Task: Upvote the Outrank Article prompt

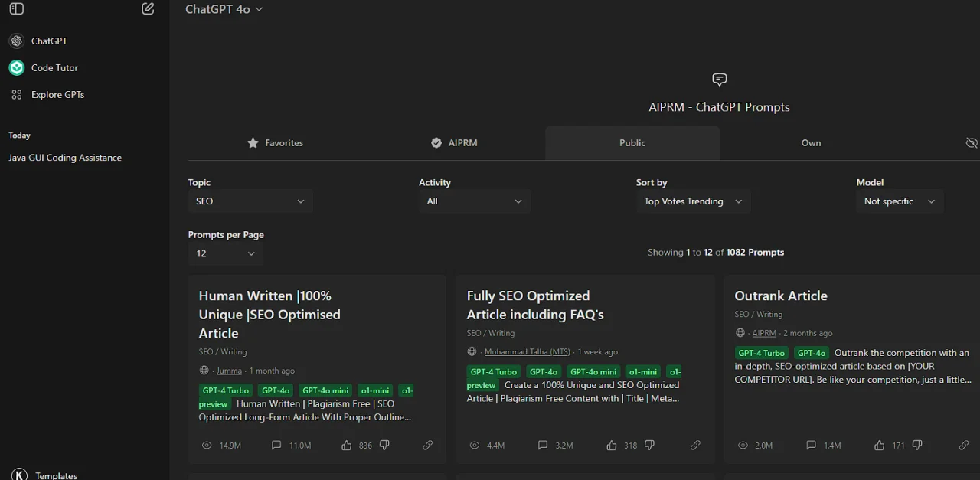Action: click(x=879, y=445)
